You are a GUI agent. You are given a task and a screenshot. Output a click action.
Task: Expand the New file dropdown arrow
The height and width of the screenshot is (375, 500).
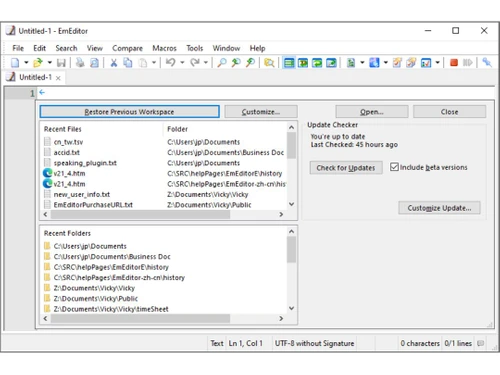(26, 63)
